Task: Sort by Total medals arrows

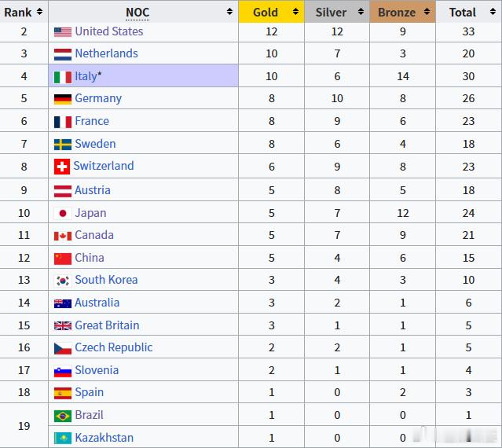Action: point(493,12)
